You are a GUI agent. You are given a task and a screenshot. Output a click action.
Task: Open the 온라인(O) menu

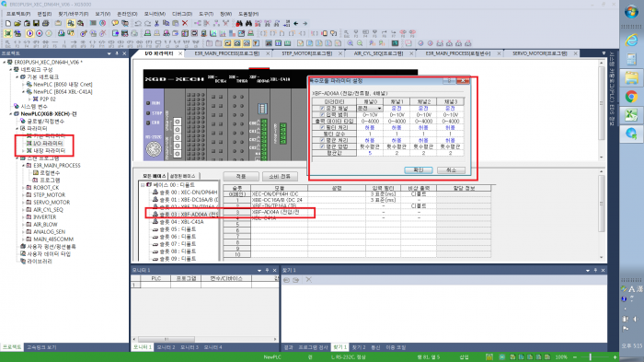click(127, 14)
